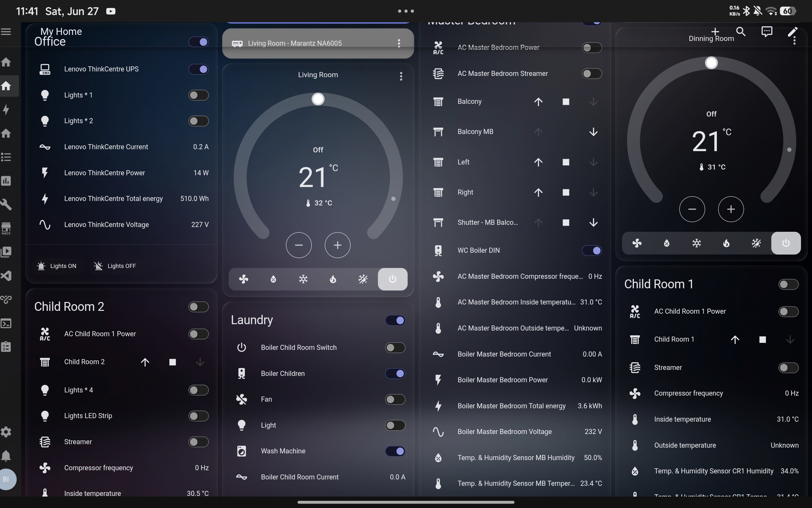Select Dinning Room thermostat power off mode
The image size is (812, 508).
click(786, 243)
